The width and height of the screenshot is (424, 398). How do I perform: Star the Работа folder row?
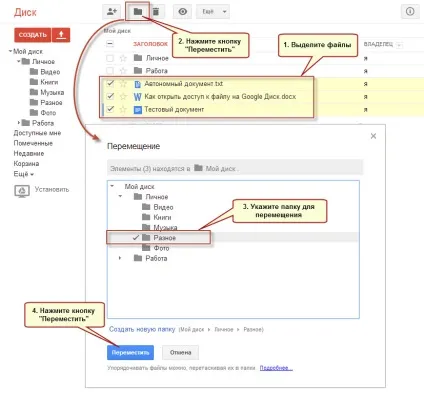123,71
